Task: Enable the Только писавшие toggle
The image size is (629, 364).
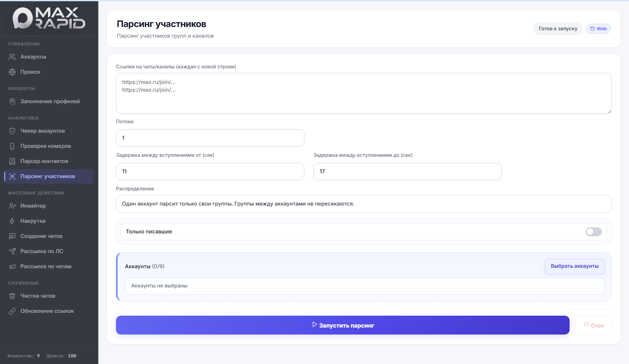Action: click(x=593, y=232)
